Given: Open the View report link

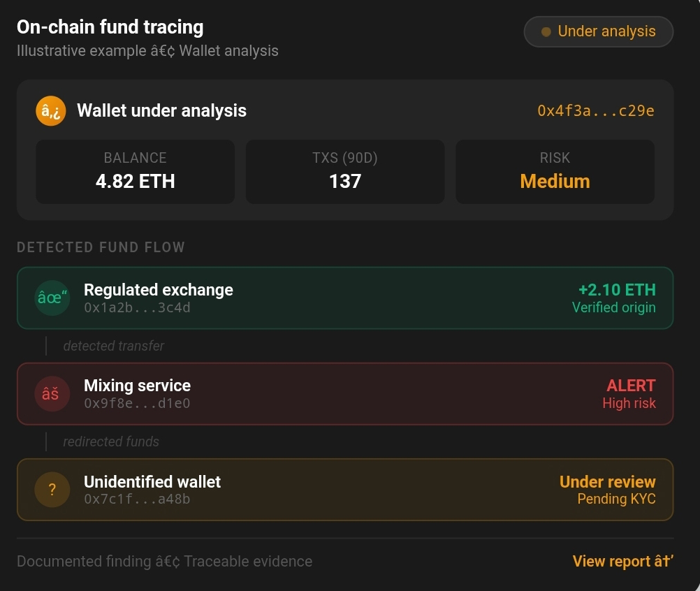Looking at the screenshot, I should (622, 561).
